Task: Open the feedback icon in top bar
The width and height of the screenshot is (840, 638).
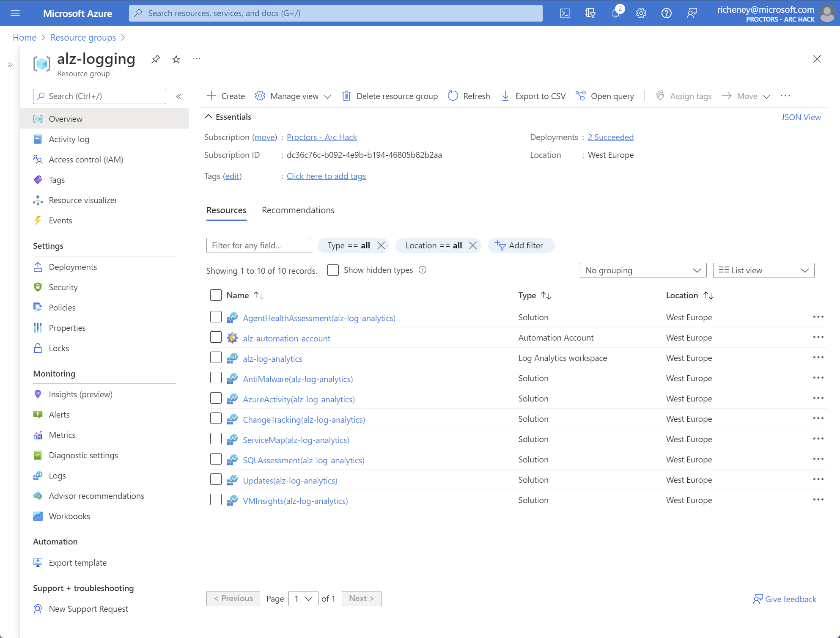Action: (x=692, y=13)
